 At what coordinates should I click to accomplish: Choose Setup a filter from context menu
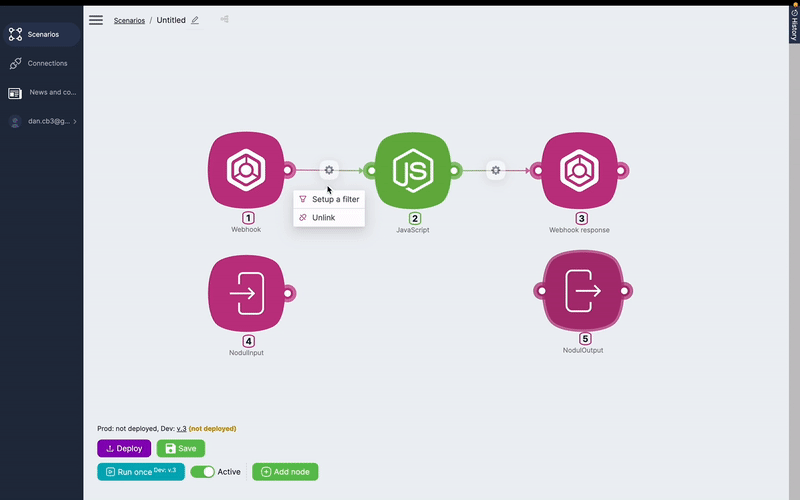coord(335,199)
